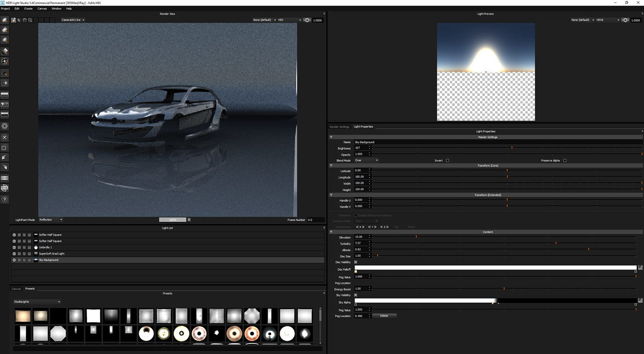Enable the Invert checkbox in Master Settings
The height and width of the screenshot is (354, 644).
click(x=447, y=160)
